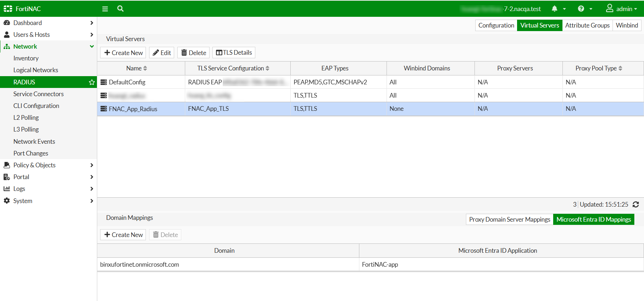
Task: Open the search magnifier icon
Action: pyautogui.click(x=121, y=9)
